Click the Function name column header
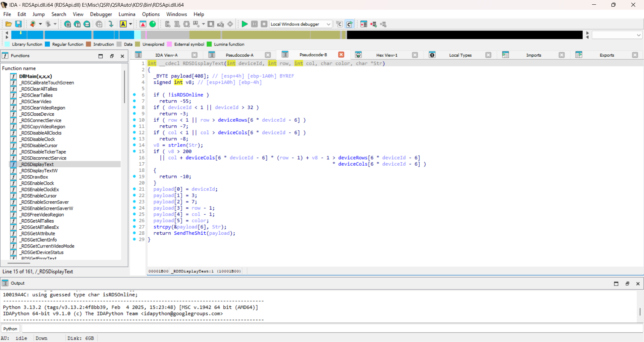The width and height of the screenshot is (644, 342). tap(19, 68)
